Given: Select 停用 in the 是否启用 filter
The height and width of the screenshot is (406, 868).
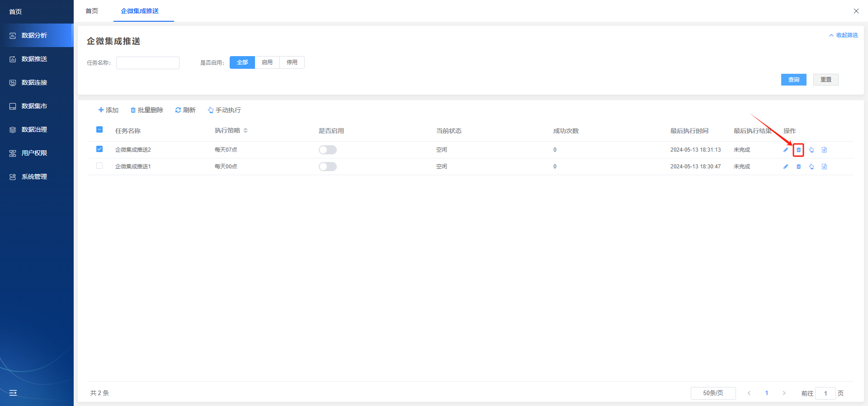Looking at the screenshot, I should point(292,62).
